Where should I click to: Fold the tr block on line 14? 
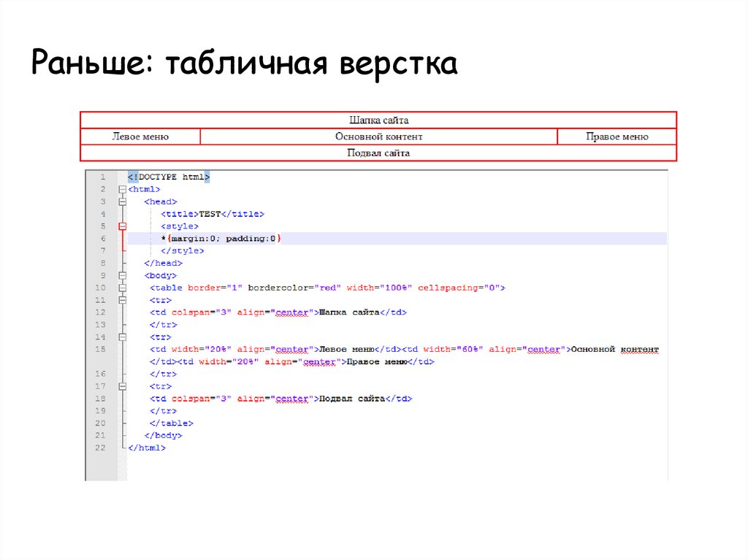123,337
